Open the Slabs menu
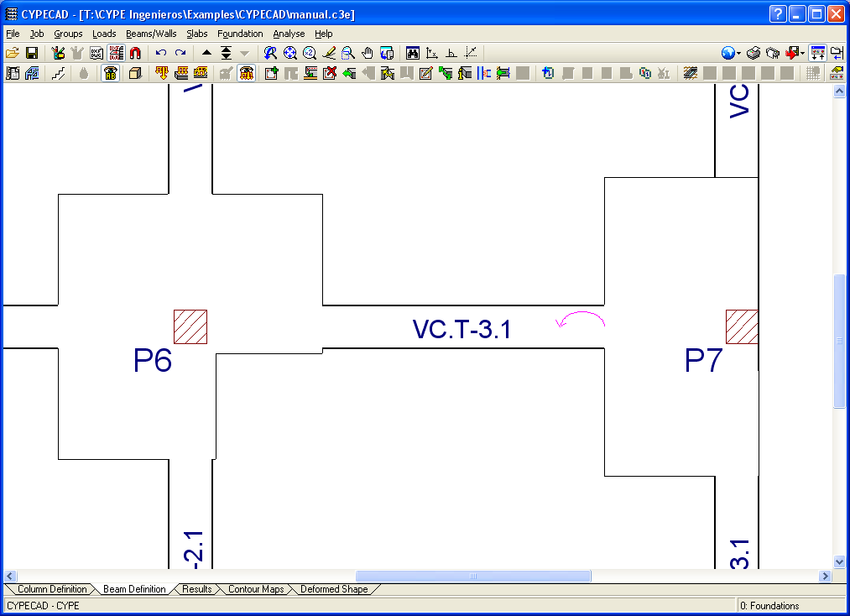This screenshot has height=616, width=850. click(197, 34)
